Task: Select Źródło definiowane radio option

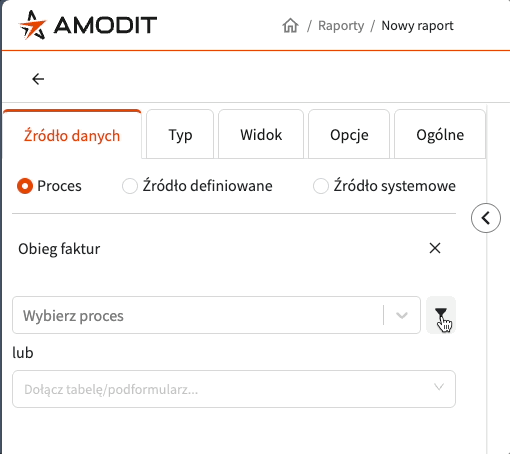Action: pos(130,186)
